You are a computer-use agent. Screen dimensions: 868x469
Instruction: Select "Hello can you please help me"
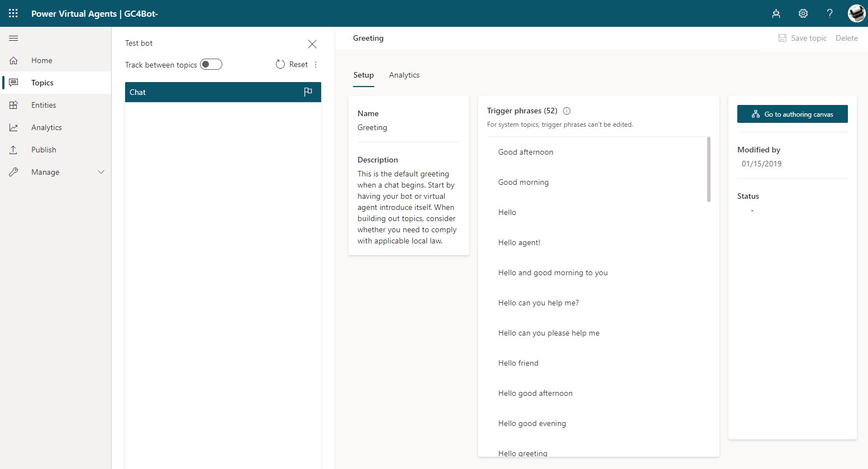tap(549, 333)
